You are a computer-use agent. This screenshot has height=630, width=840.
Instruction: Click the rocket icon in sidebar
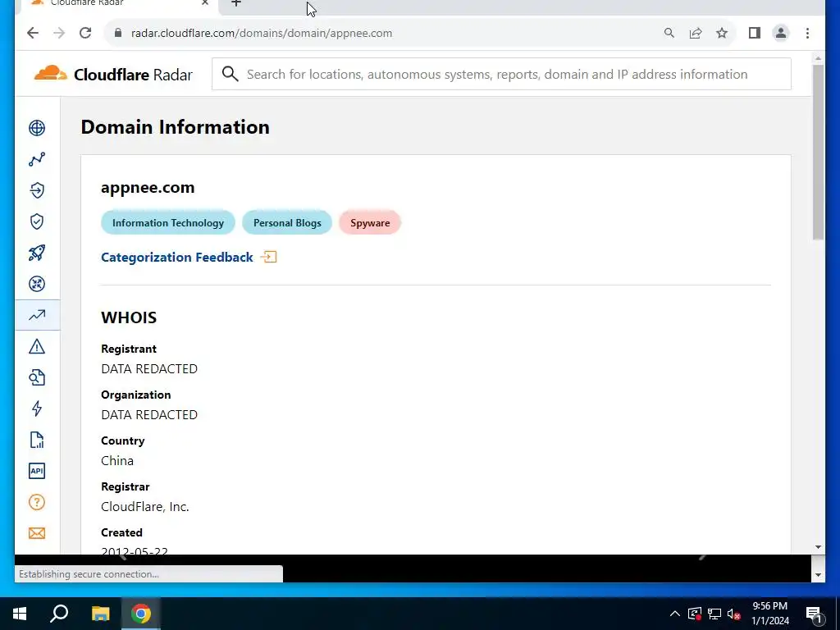tap(37, 253)
